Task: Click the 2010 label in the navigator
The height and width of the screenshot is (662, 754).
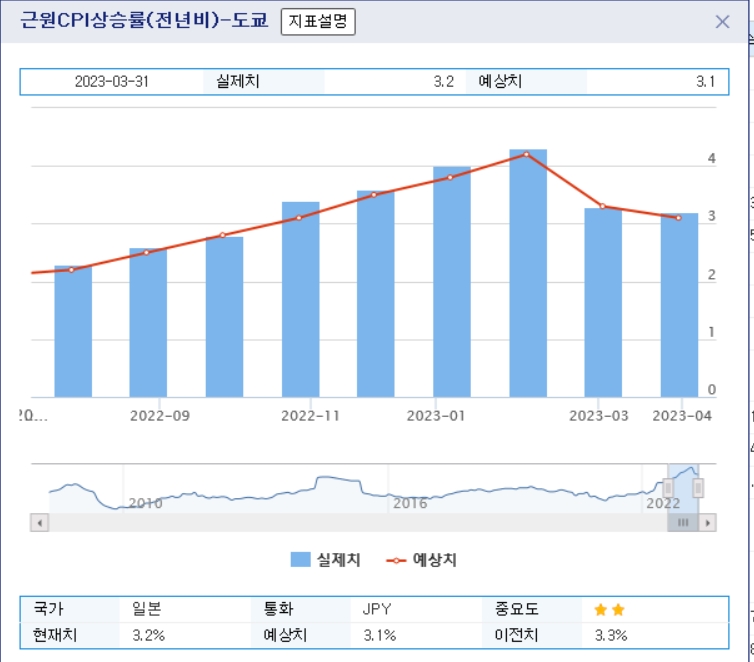Action: click(x=145, y=503)
